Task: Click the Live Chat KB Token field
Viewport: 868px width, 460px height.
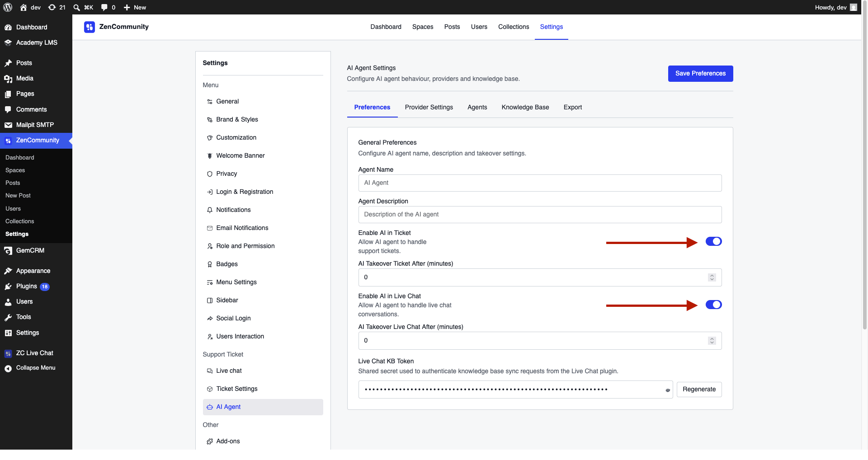Action: (515, 390)
